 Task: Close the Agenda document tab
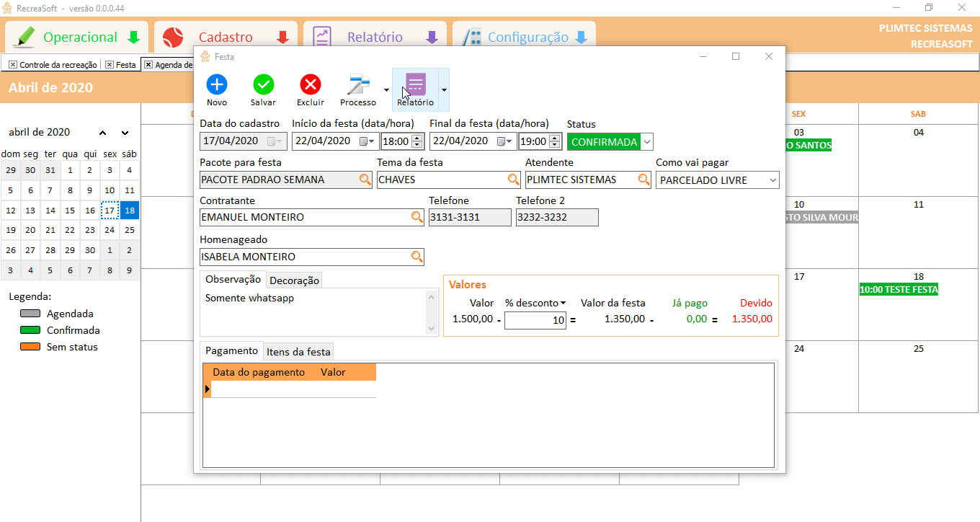(148, 64)
